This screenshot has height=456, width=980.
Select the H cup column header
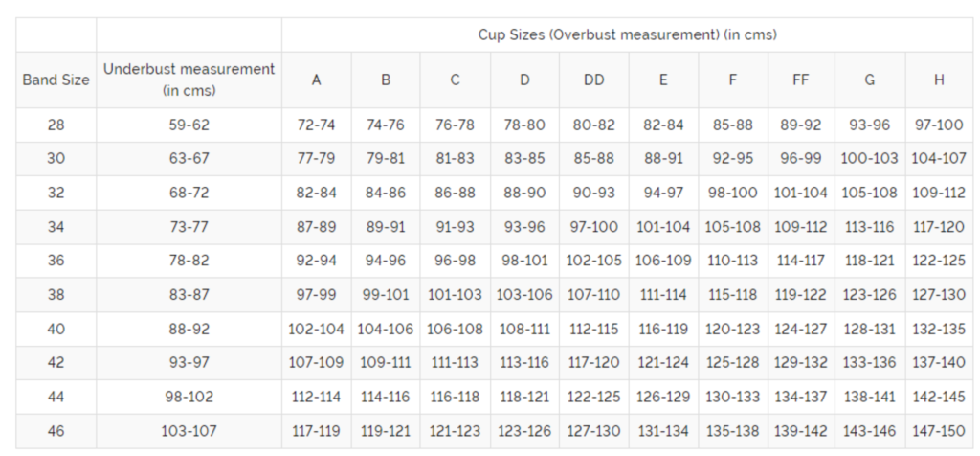click(x=939, y=80)
